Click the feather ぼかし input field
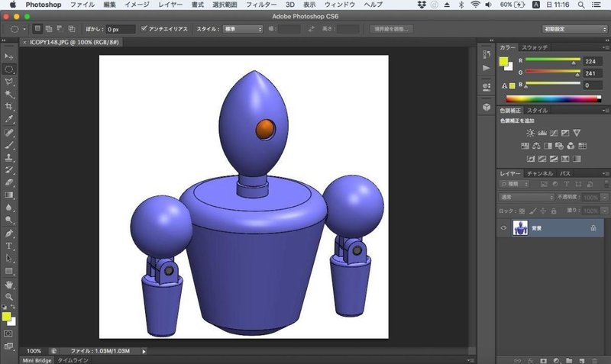Viewport: 611px width, 364px height. coord(121,29)
